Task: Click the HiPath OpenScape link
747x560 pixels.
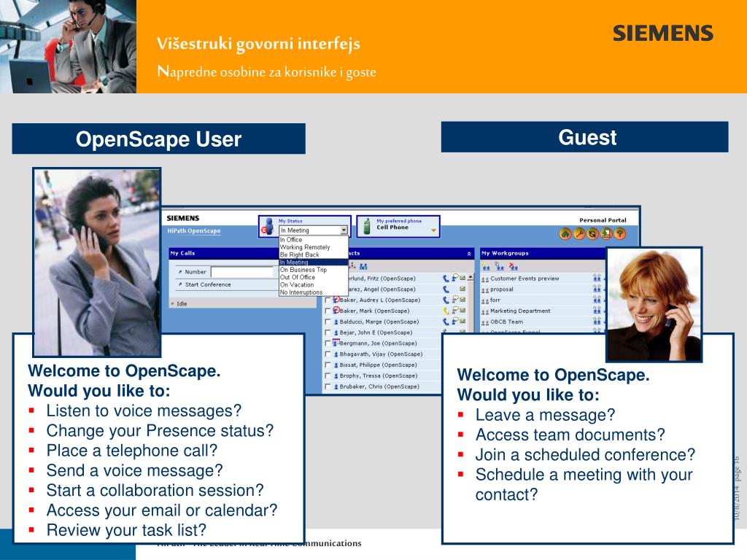Action: click(x=194, y=231)
